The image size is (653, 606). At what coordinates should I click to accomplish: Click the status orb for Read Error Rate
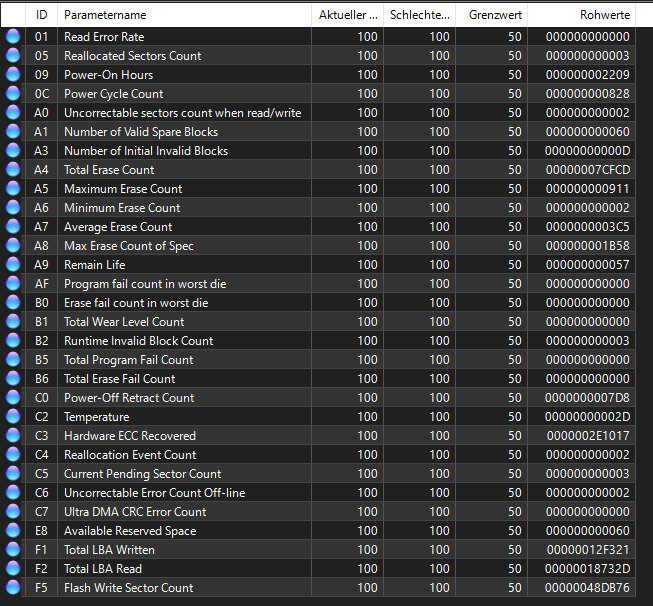tap(13, 37)
